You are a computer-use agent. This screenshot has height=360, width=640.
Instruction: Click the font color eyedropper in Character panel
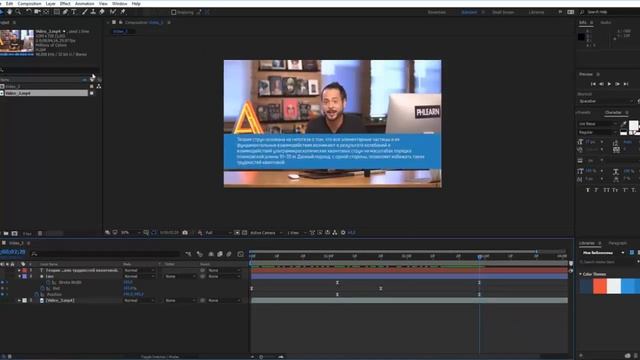point(623,124)
